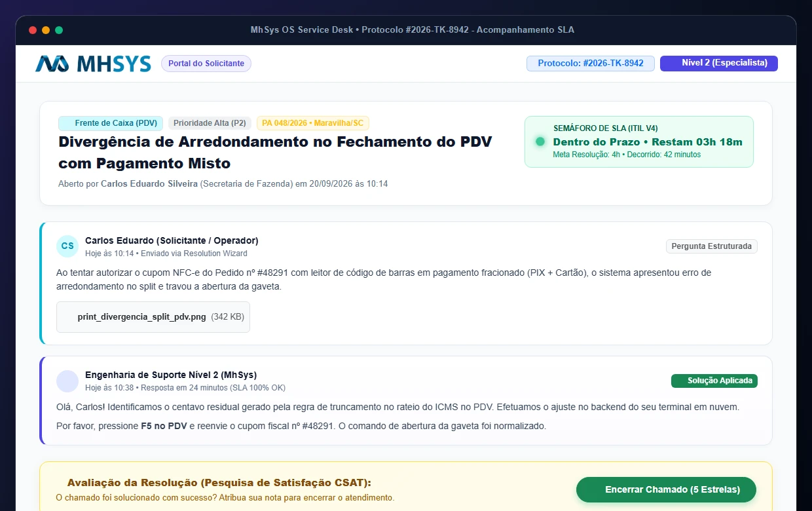
Task: Click the Prioridade Alta (P2) tag
Action: click(210, 123)
